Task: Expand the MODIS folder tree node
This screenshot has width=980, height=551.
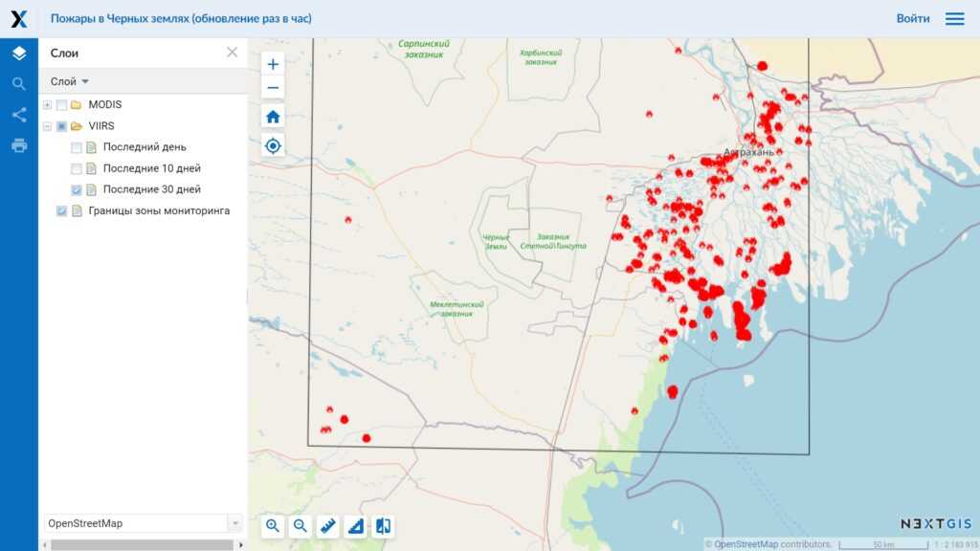Action: tap(47, 105)
